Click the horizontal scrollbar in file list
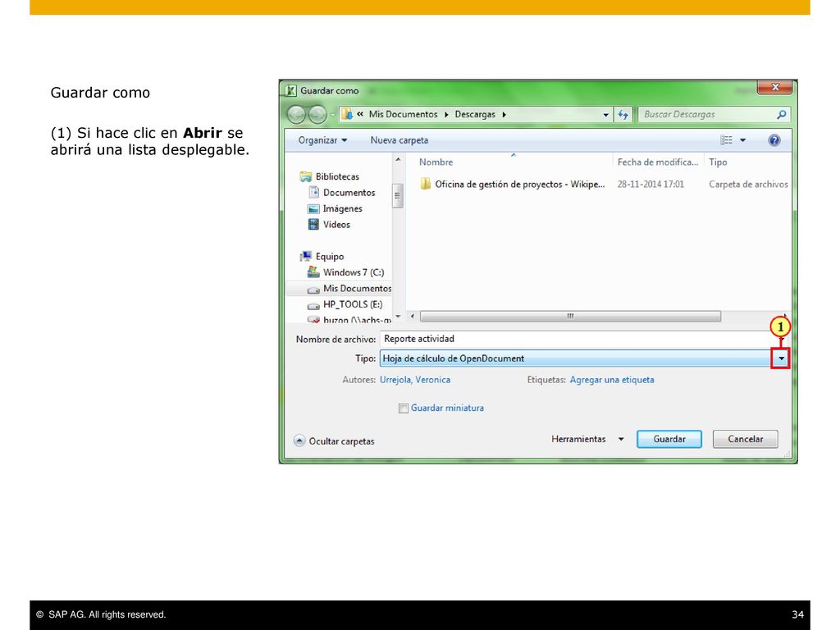The width and height of the screenshot is (840, 630). click(x=570, y=317)
